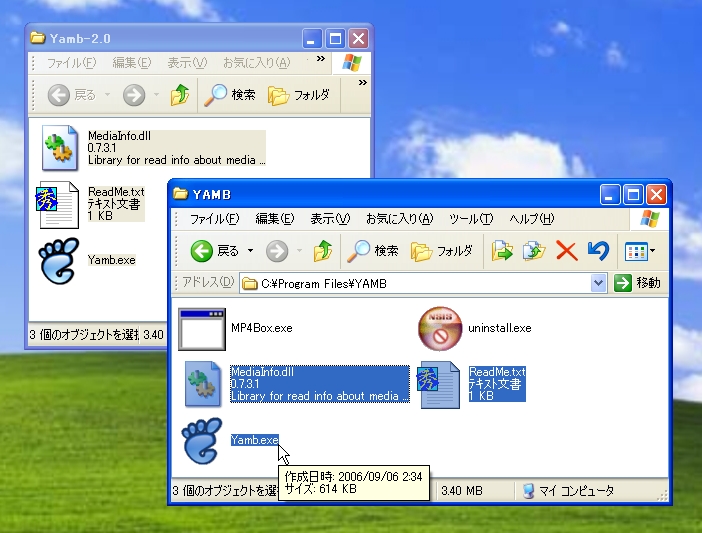Toggle フォルダ folders pane in Yamb-2.0 window
This screenshot has height=533, width=702.
(299, 95)
